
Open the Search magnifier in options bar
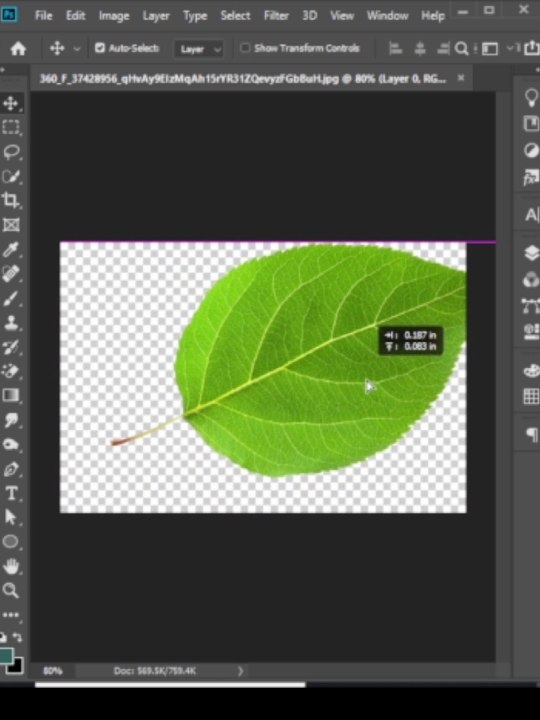tap(461, 48)
